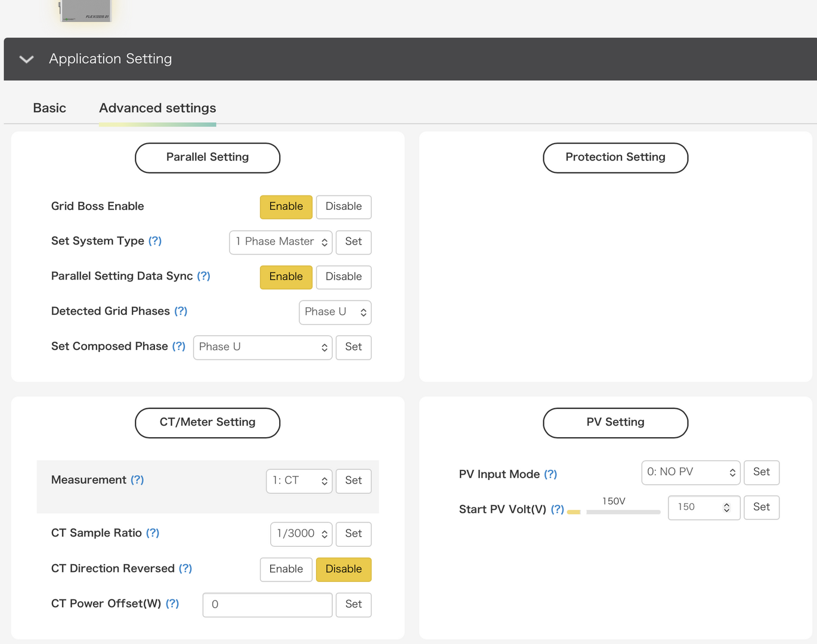This screenshot has height=644, width=817.
Task: Click the Start PV Volt slider track
Action: 623,512
